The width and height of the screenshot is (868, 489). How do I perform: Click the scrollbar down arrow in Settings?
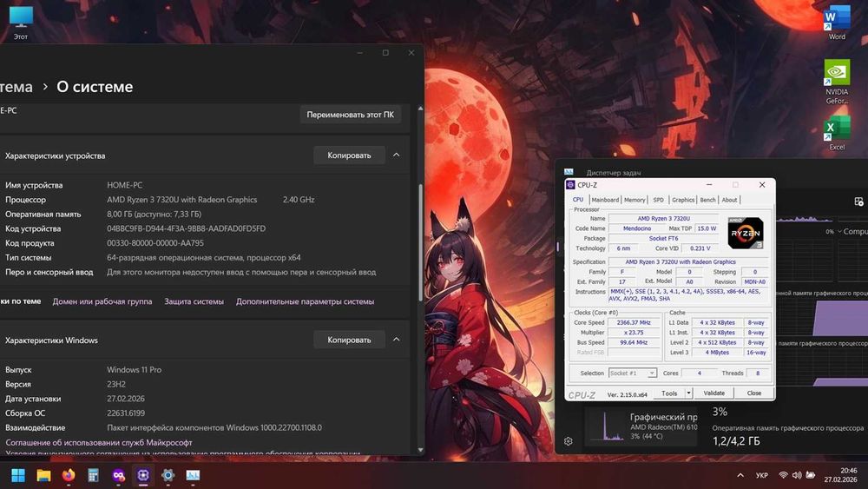point(420,450)
